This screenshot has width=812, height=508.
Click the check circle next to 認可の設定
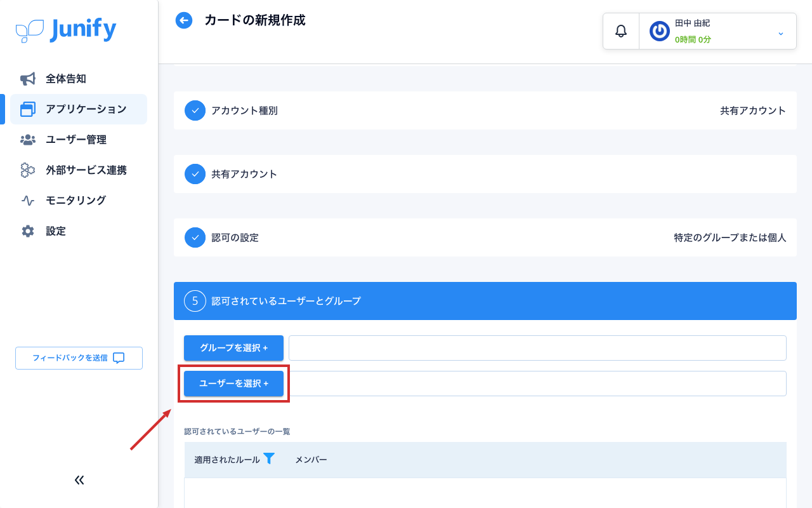pos(195,237)
